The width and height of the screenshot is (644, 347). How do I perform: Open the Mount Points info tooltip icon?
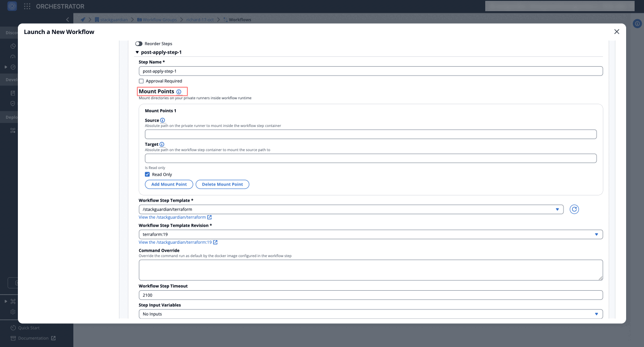click(x=179, y=91)
